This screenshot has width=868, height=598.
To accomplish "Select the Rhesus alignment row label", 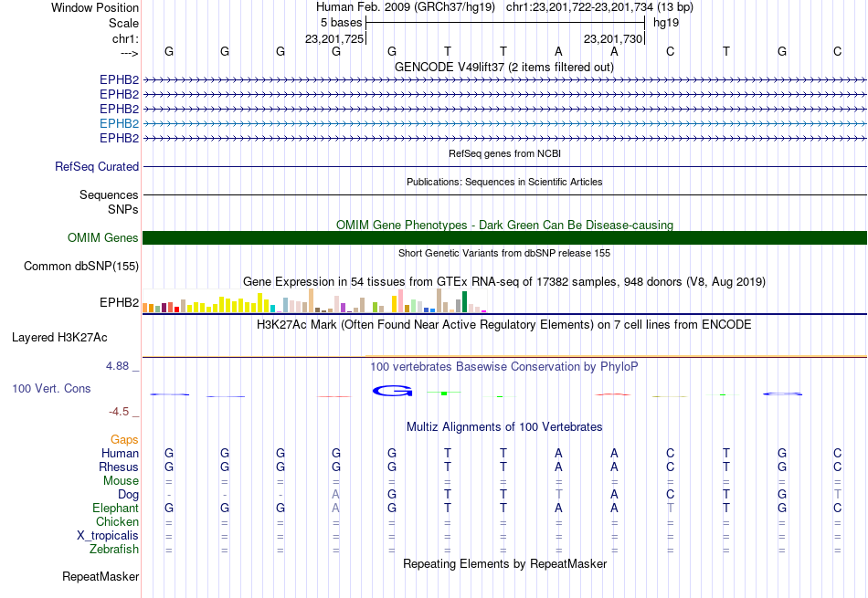I will point(119,467).
